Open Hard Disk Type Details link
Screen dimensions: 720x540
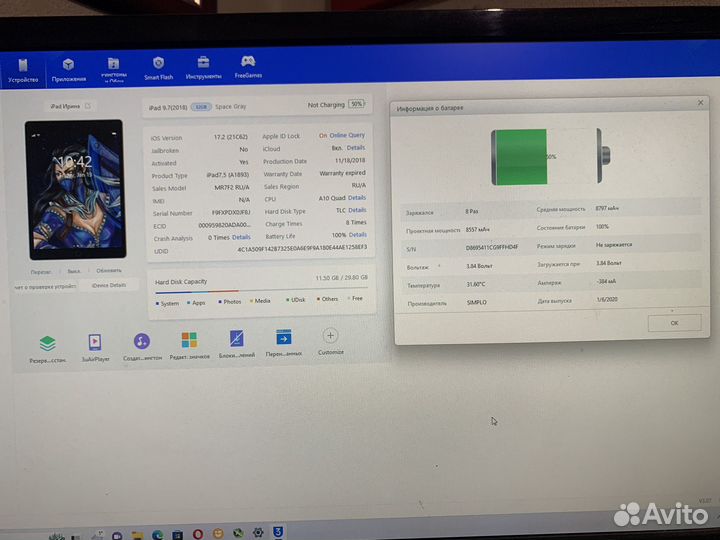tap(357, 210)
